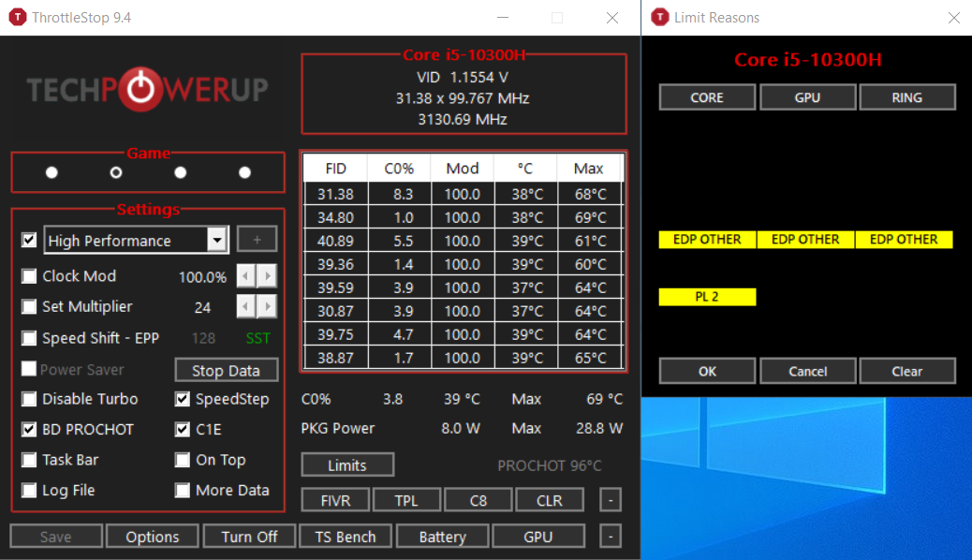Enable the On Top checkbox
This screenshot has height=560, width=972.
(183, 460)
